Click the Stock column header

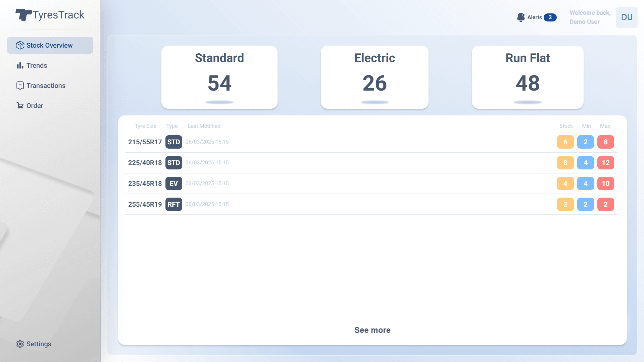click(566, 126)
